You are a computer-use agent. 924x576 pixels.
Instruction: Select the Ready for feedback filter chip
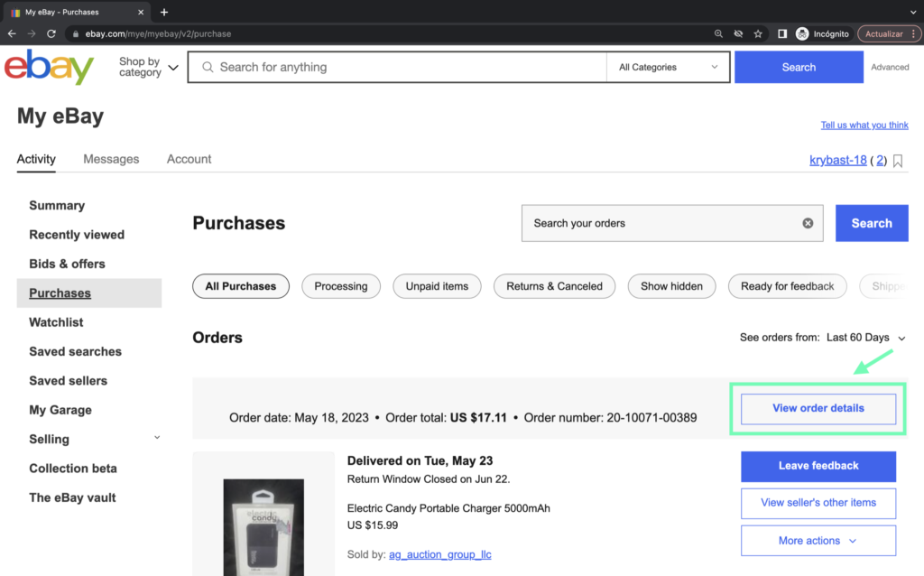(787, 286)
